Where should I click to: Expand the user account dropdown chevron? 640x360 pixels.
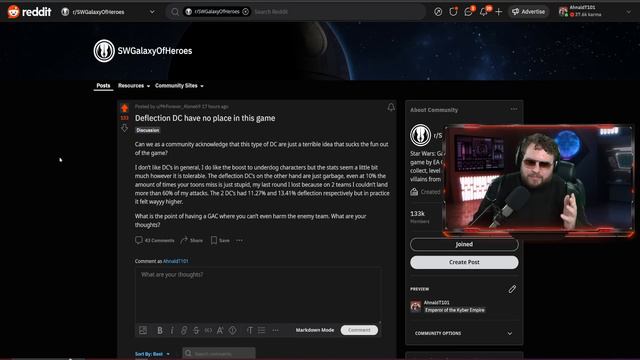tap(629, 12)
